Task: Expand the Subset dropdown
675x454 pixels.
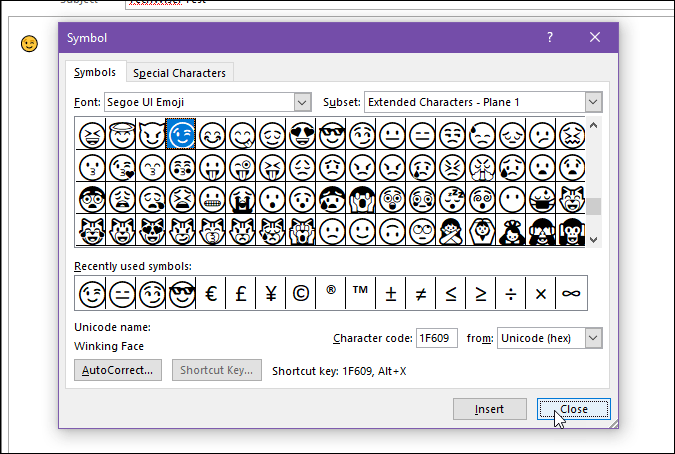Action: click(x=593, y=102)
